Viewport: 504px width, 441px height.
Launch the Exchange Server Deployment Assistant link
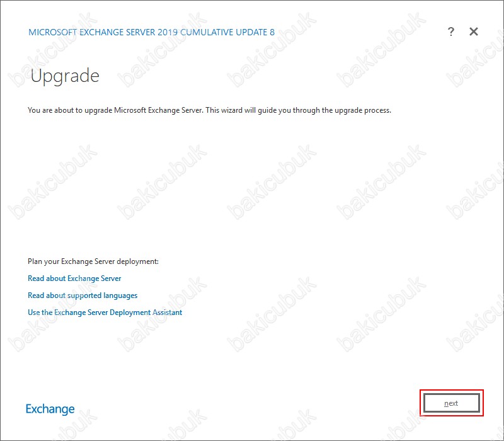click(105, 312)
